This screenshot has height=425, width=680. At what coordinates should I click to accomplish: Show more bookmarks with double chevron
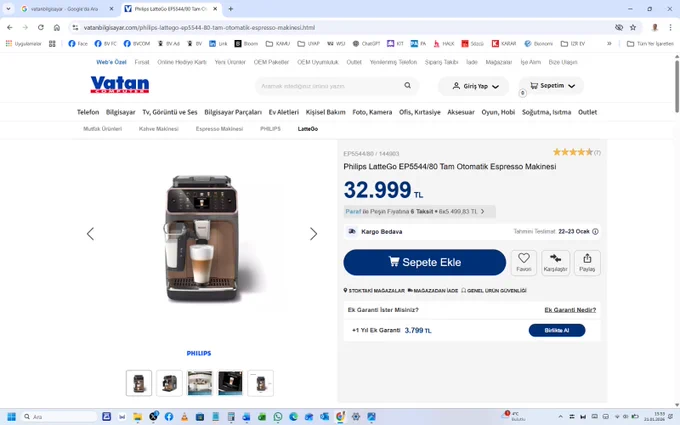pyautogui.click(x=609, y=43)
